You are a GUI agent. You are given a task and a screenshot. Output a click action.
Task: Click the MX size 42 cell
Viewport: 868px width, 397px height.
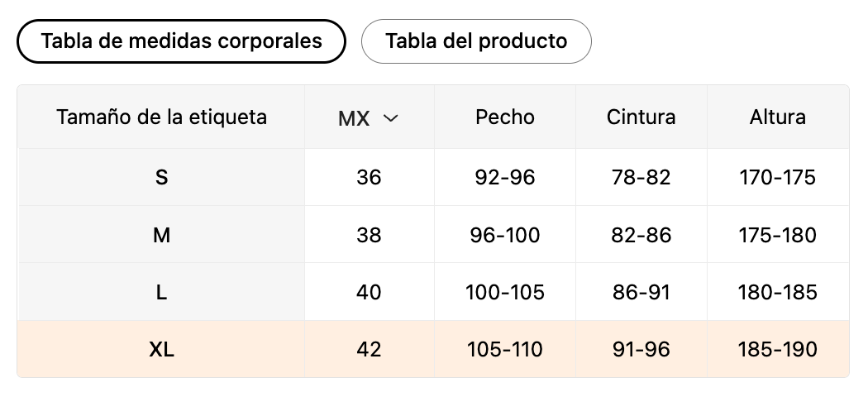pyautogui.click(x=369, y=349)
